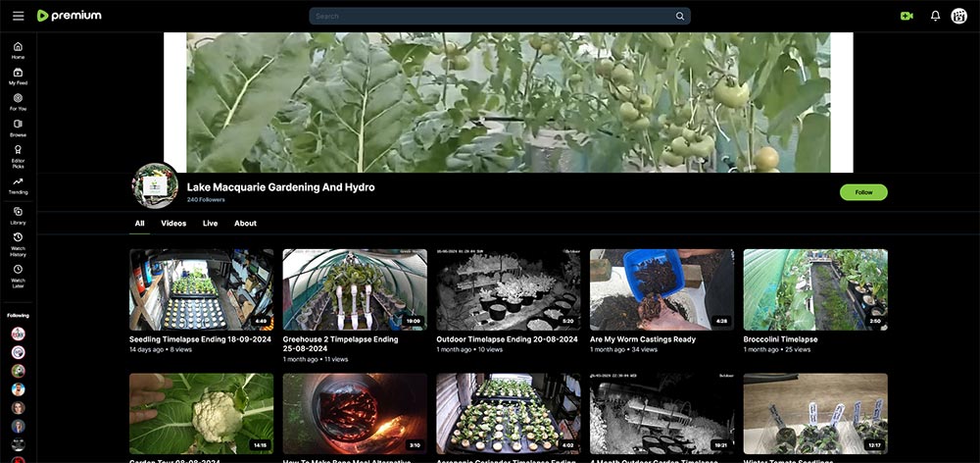Open Watch Later in sidebar
980x463 pixels.
pyautogui.click(x=18, y=276)
